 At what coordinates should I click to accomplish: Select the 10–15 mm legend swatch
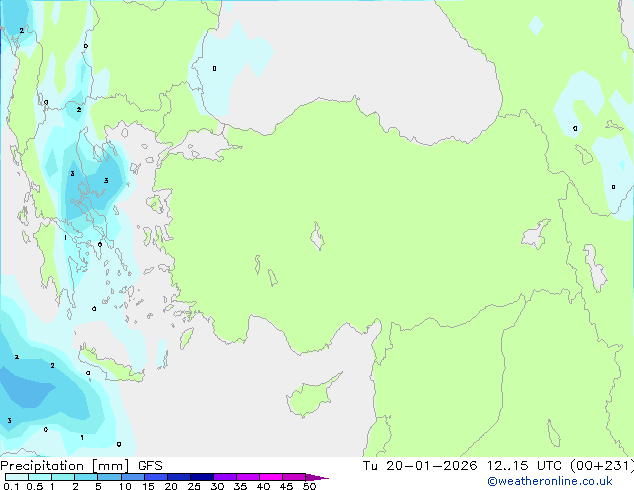[132, 477]
